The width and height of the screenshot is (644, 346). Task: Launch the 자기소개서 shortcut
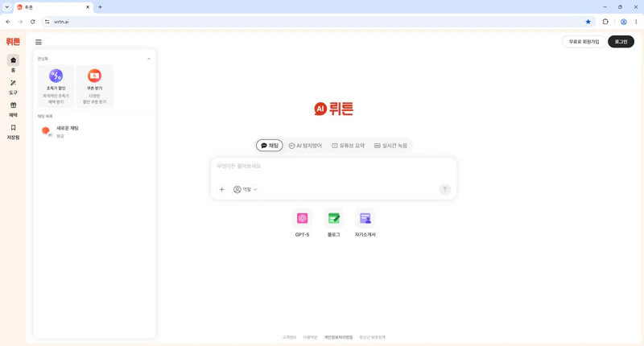click(365, 223)
